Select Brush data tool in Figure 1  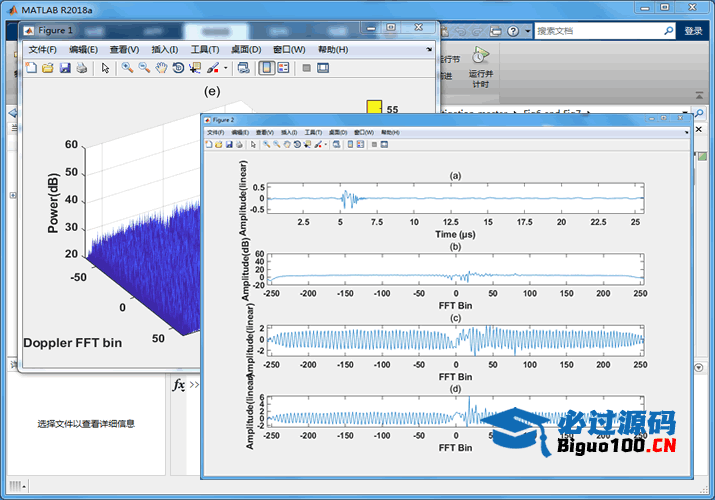coord(213,68)
